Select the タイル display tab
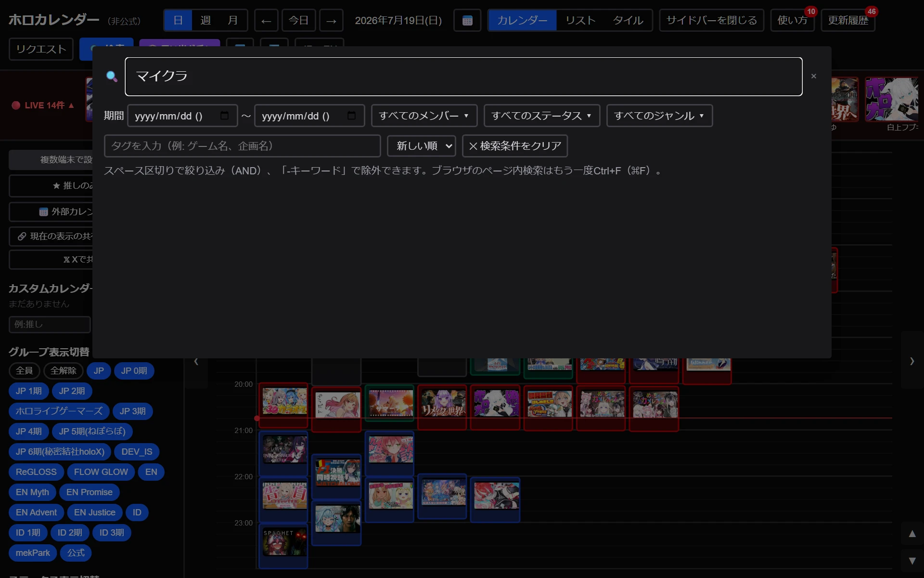 pos(628,20)
